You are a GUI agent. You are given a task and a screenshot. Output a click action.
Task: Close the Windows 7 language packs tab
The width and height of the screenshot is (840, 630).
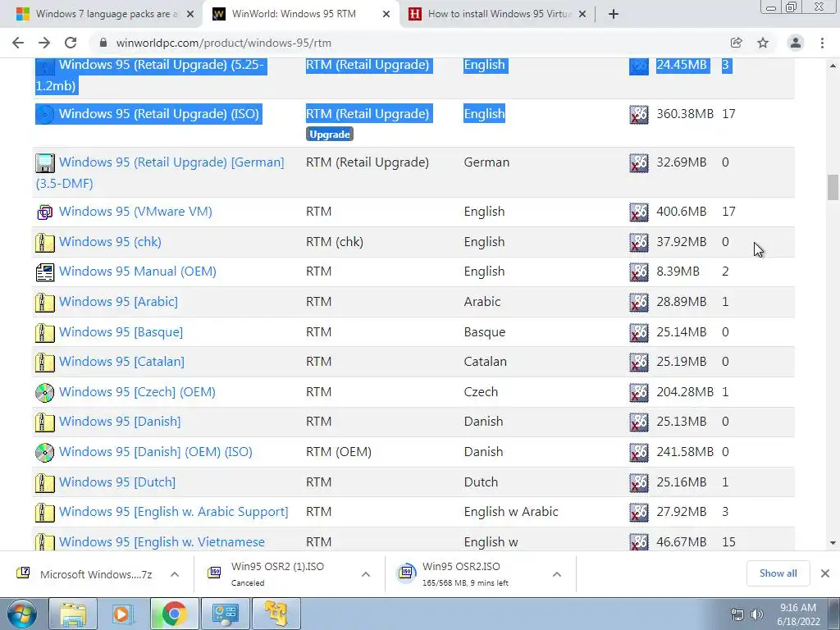190,14
